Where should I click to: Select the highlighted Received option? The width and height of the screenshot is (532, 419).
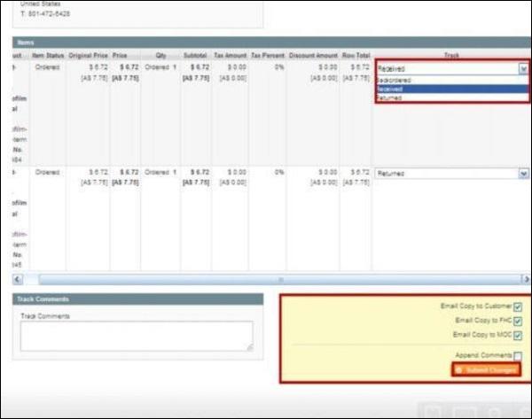click(x=452, y=89)
